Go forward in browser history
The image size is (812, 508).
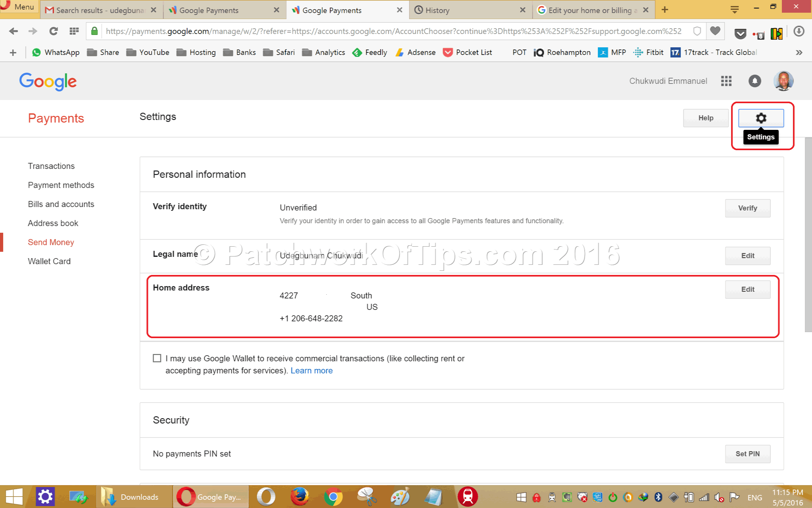tap(33, 31)
